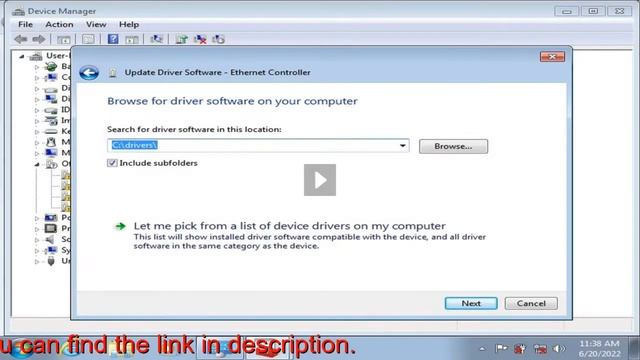
Task: Click the Update Driver Software toolbar icon
Action: [181, 39]
